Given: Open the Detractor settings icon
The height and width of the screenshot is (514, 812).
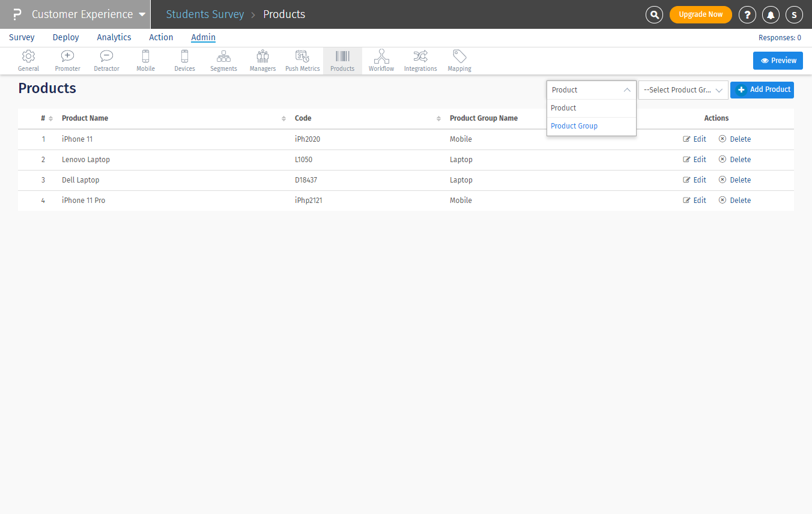Looking at the screenshot, I should tap(106, 57).
